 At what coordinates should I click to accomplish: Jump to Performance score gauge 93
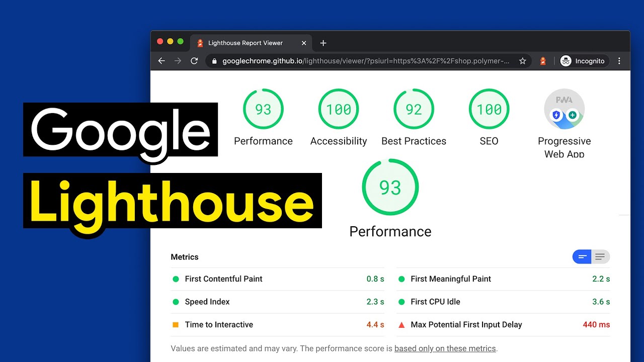(263, 109)
